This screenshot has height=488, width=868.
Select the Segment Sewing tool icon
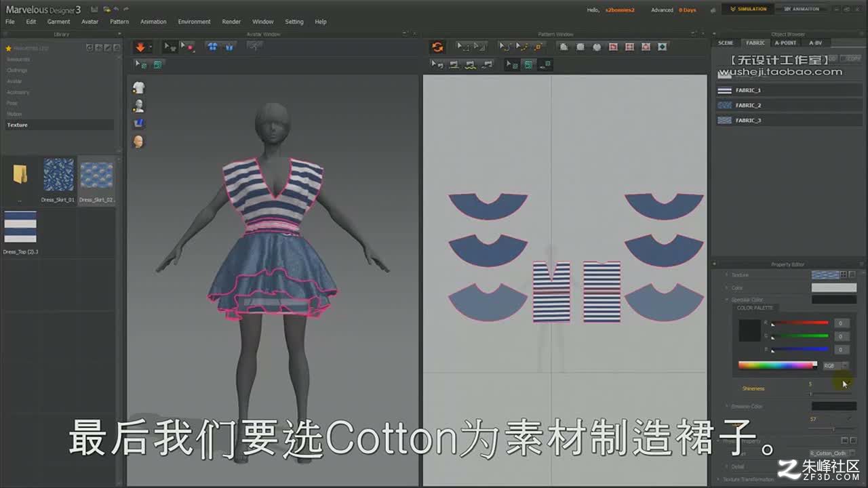point(454,64)
